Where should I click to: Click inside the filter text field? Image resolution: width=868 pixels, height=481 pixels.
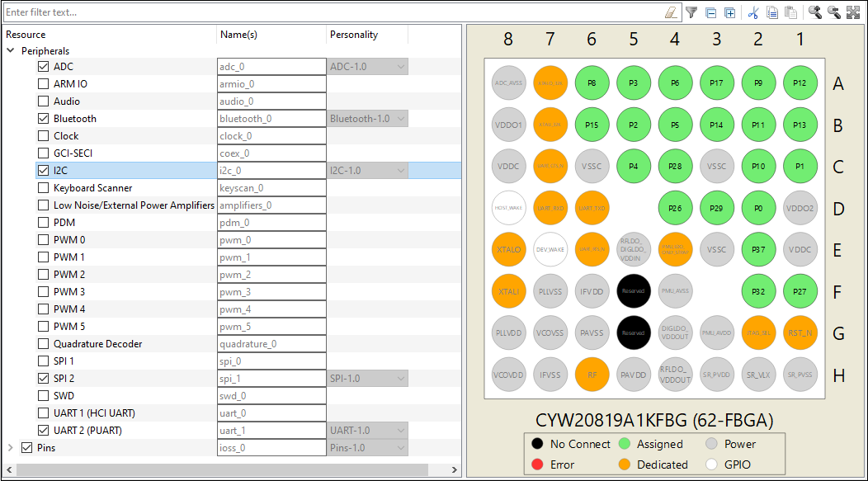(333, 12)
